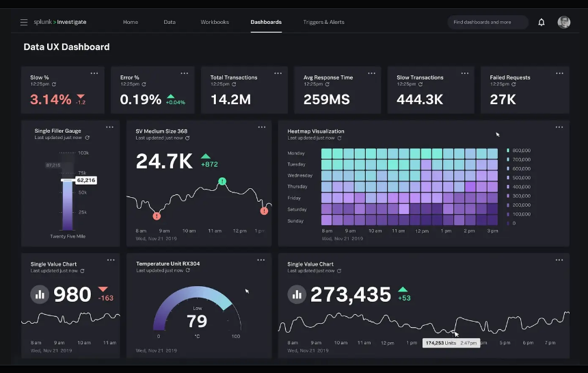Switch to the Data tab
The height and width of the screenshot is (373, 588).
(170, 22)
